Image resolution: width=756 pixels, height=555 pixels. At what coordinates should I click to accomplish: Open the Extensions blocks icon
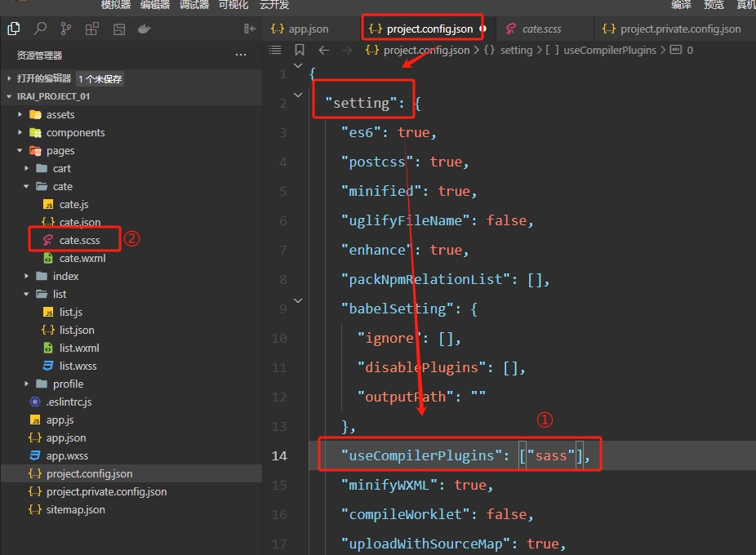point(92,29)
